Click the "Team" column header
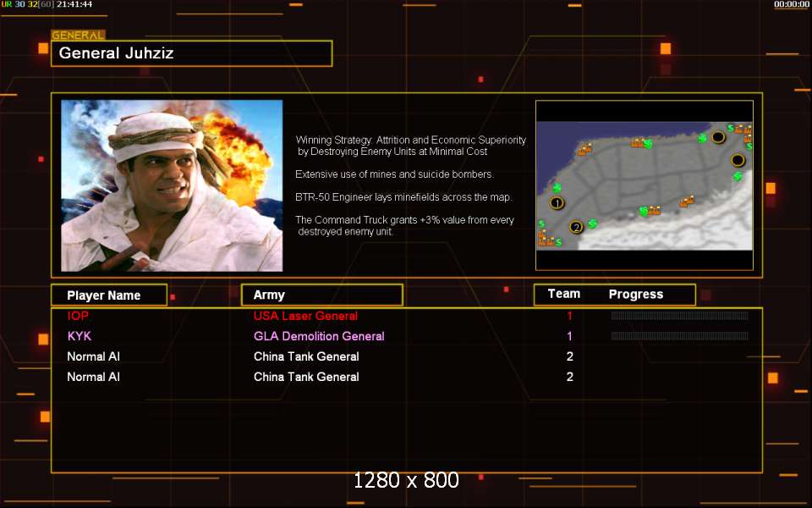This screenshot has height=508, width=812. [564, 294]
